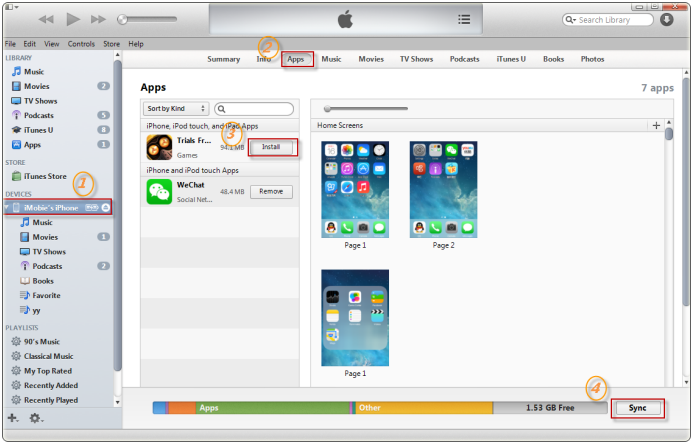This screenshot has width=692, height=444.
Task: Click the fast forward next button
Action: tap(98, 19)
